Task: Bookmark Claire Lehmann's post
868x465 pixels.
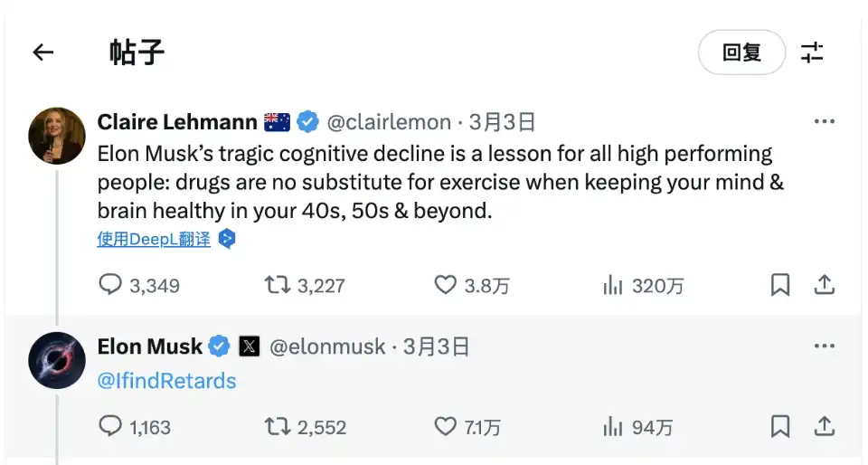Action: [x=779, y=286]
